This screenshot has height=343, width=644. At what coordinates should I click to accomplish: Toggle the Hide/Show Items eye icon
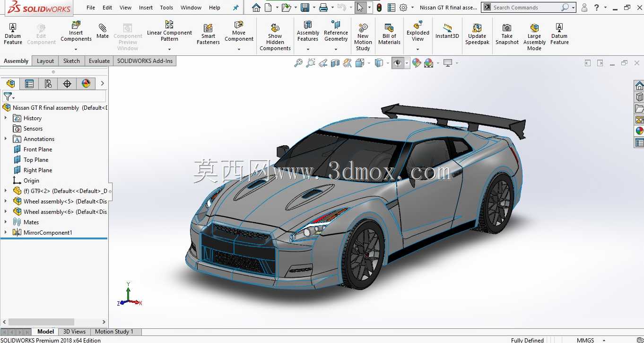398,63
